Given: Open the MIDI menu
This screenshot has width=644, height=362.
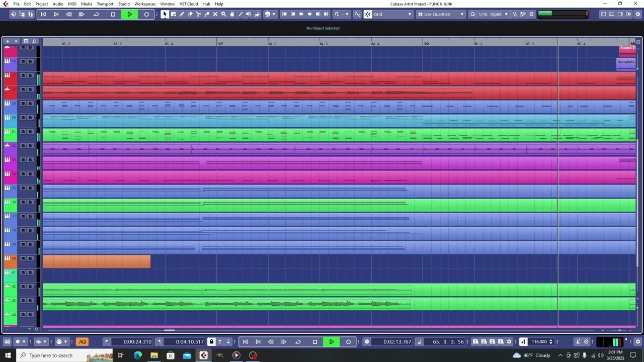Looking at the screenshot, I should pyautogui.click(x=72, y=4).
